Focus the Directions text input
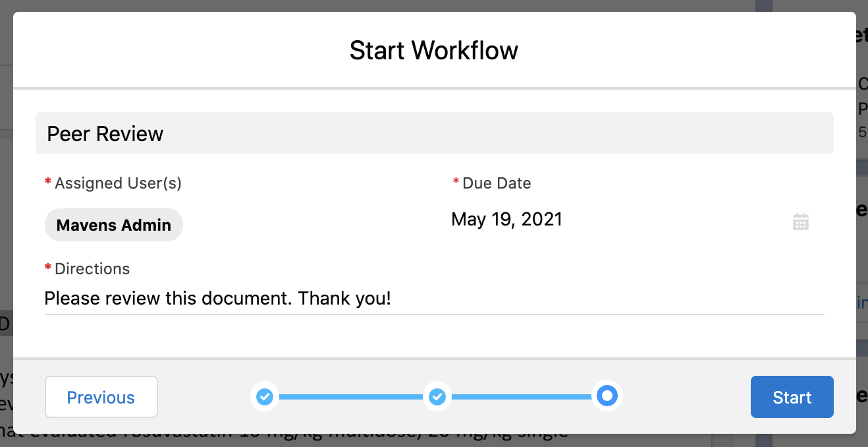868x447 pixels. (433, 299)
